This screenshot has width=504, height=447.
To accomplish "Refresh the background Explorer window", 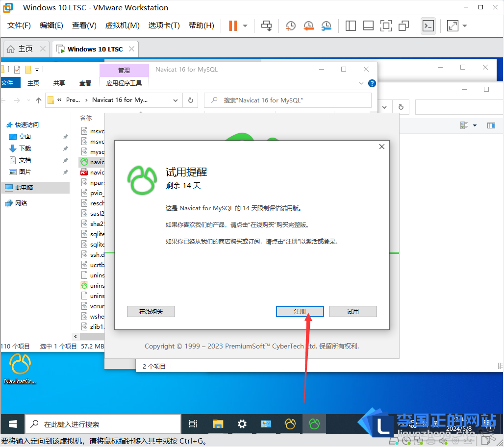I will [401, 107].
